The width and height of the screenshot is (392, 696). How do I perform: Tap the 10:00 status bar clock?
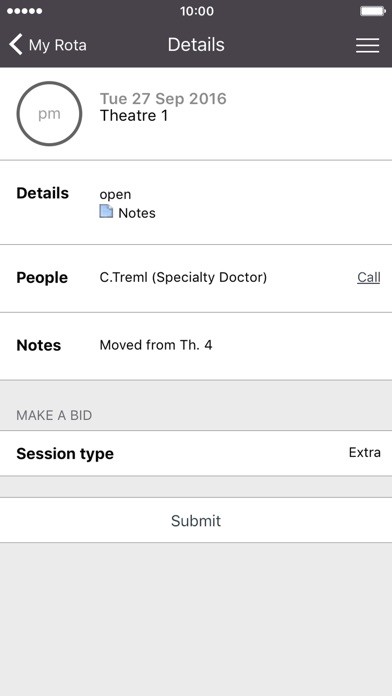point(197,11)
